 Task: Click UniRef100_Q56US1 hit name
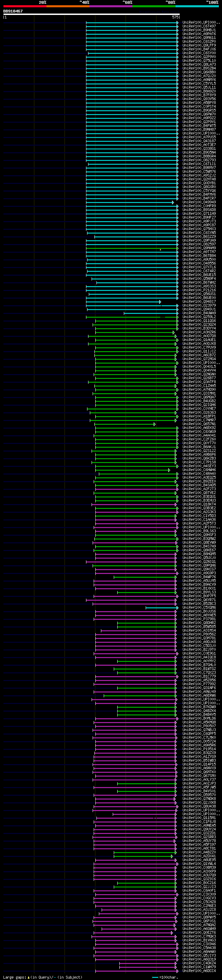199,294
